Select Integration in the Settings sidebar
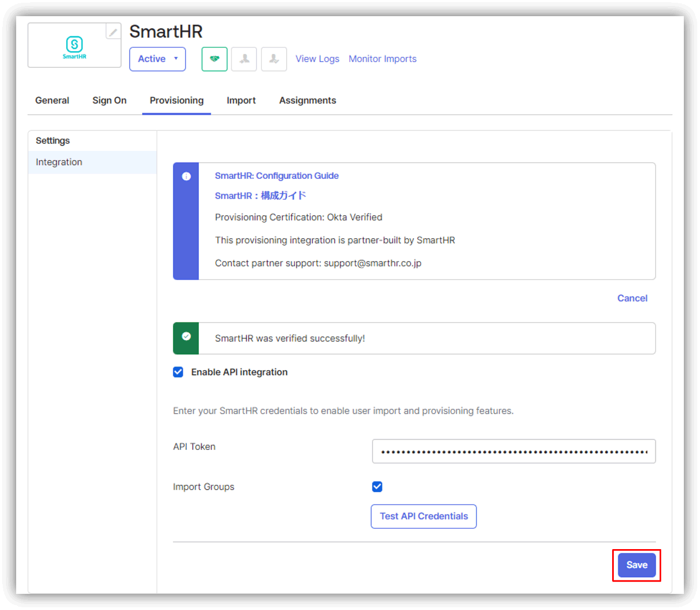The height and width of the screenshot is (610, 700). (x=59, y=162)
